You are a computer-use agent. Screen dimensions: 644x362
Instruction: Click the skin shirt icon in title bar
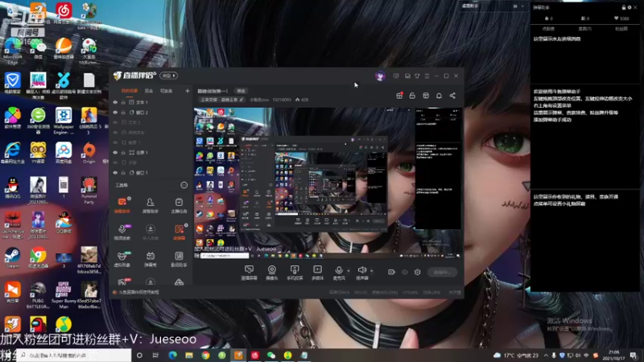coord(417,76)
